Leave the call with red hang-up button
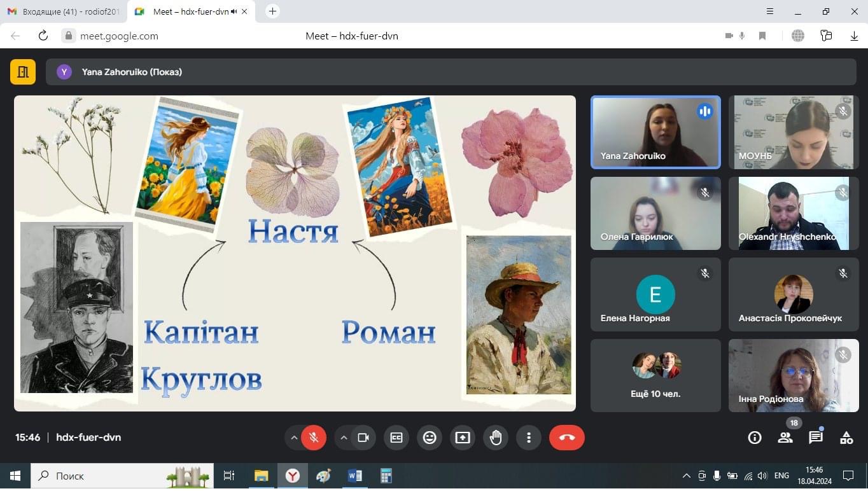868x491 pixels. tap(567, 438)
